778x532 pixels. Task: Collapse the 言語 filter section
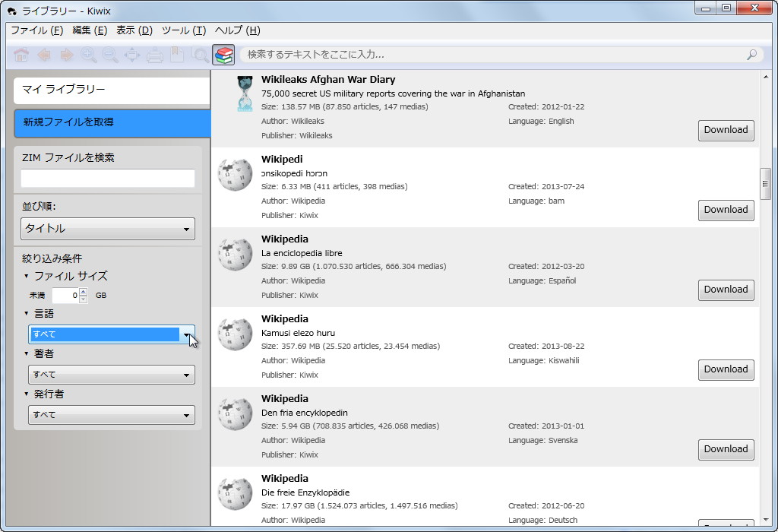click(27, 314)
